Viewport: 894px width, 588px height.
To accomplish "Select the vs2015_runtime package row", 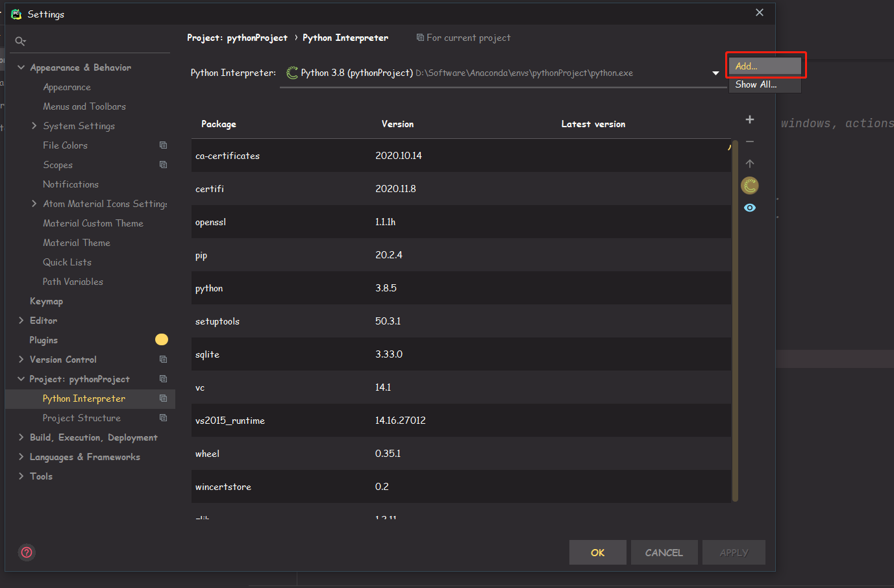I will [x=461, y=421].
